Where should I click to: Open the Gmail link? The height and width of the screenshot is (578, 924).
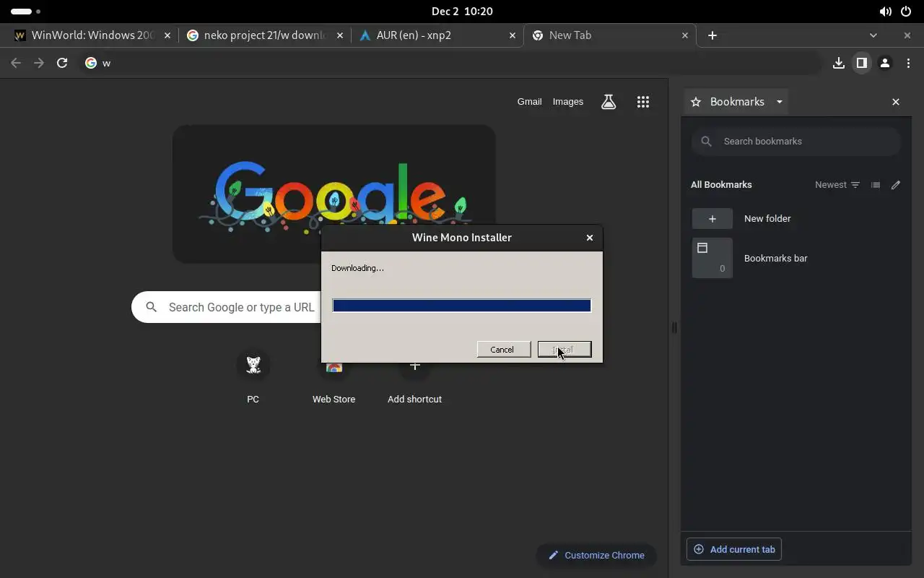(529, 102)
